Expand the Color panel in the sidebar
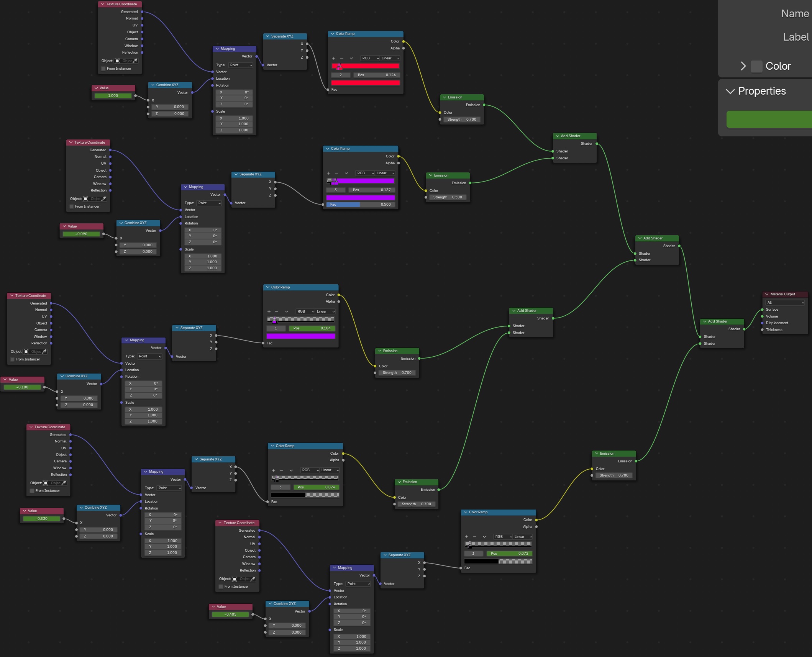 (743, 66)
